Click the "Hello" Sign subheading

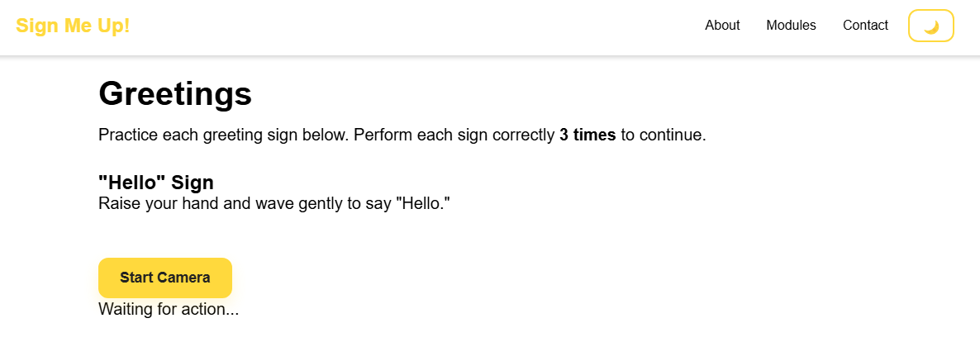[156, 183]
